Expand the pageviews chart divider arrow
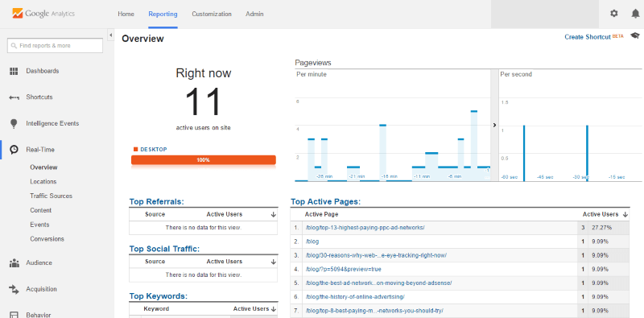 [x=494, y=126]
